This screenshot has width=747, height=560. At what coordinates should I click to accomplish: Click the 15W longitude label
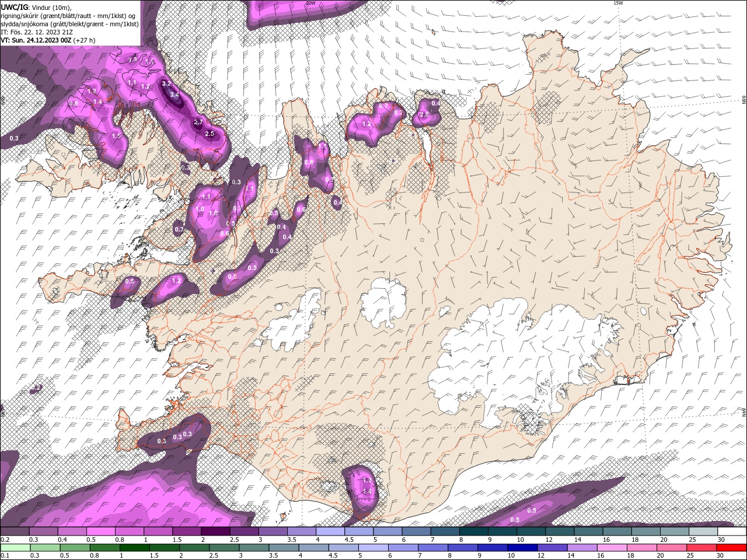point(618,3)
